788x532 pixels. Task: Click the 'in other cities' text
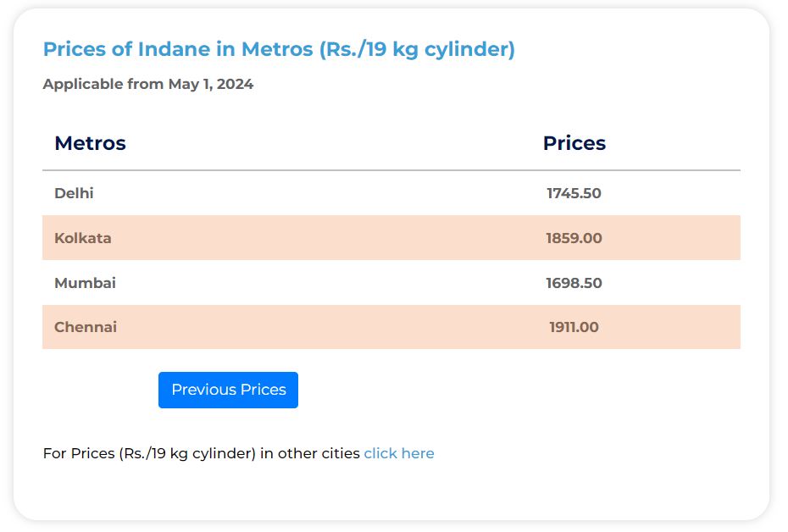[310, 453]
